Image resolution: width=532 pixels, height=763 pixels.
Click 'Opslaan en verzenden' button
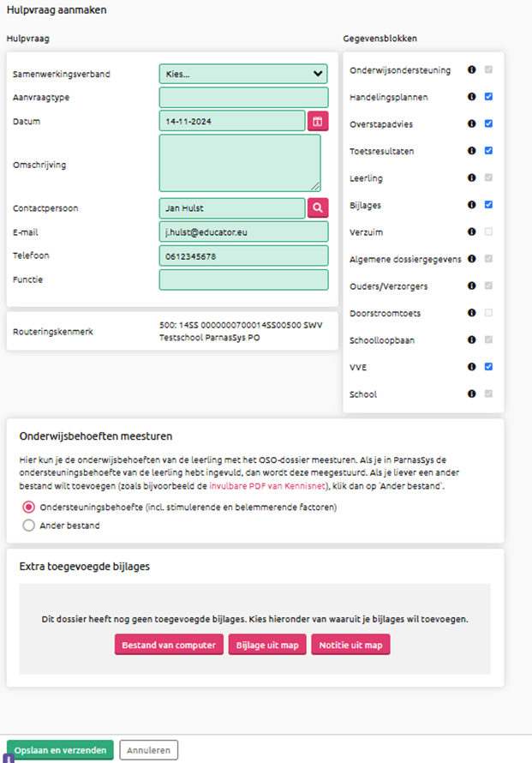click(x=60, y=750)
